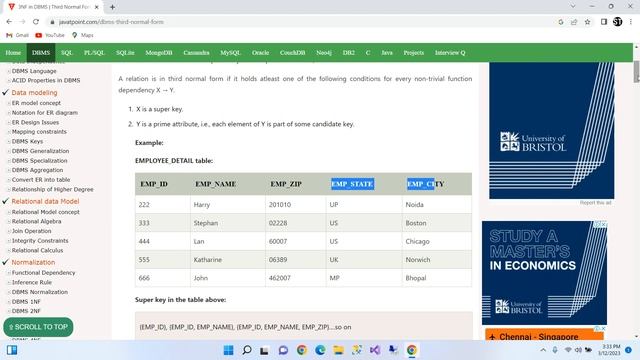This screenshot has height=360, width=640.
Task: Open PL/SQL menu item
Action: pos(94,53)
